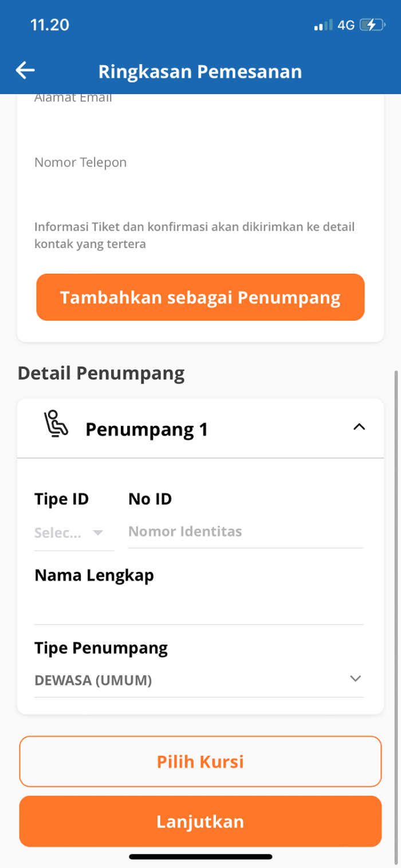Focus the Nama Lengkap text field
401x868 pixels.
(199, 607)
